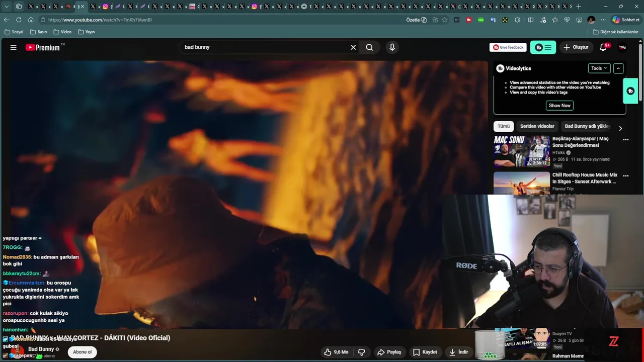
Task: Open the Video bookmarks folder
Action: tap(62, 32)
